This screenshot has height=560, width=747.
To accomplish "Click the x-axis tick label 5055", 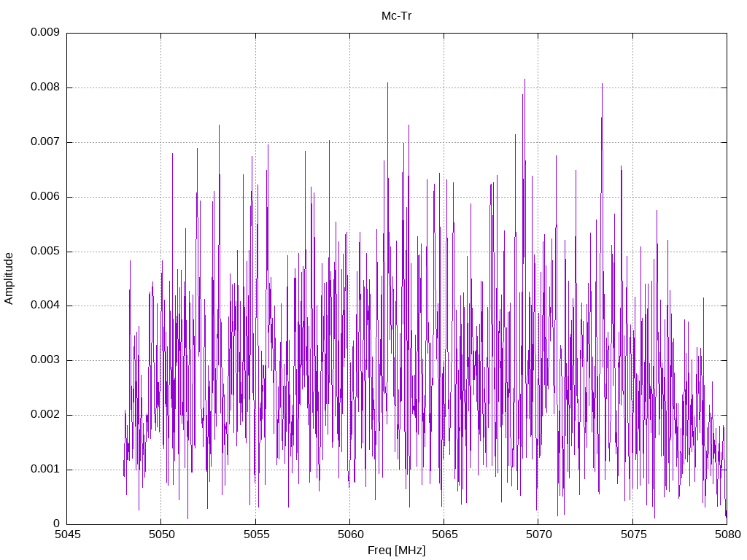I will click(256, 534).
